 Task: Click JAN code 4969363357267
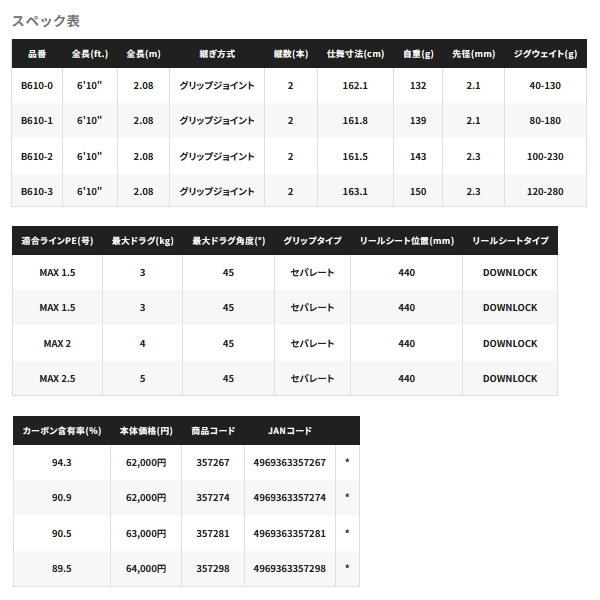click(x=290, y=463)
